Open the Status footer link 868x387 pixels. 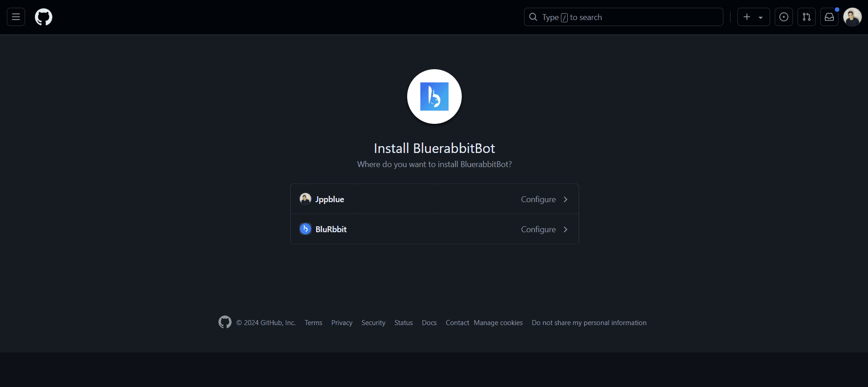pyautogui.click(x=404, y=323)
